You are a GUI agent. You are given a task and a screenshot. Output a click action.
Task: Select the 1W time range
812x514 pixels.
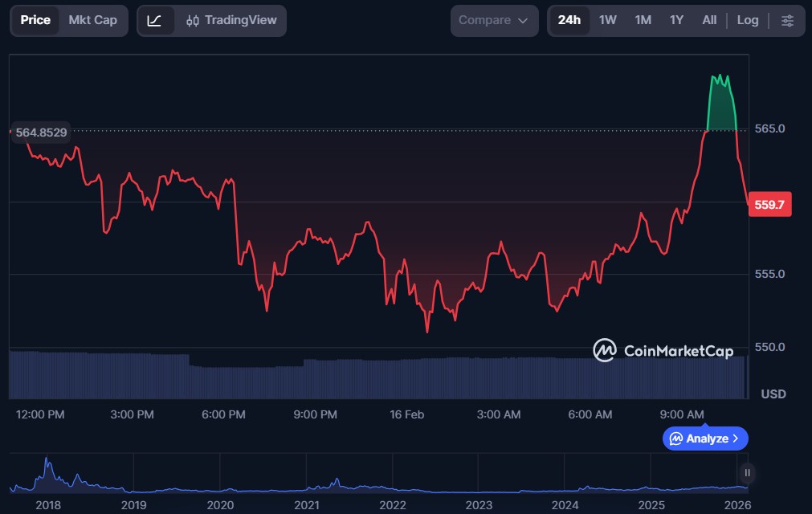click(x=607, y=21)
